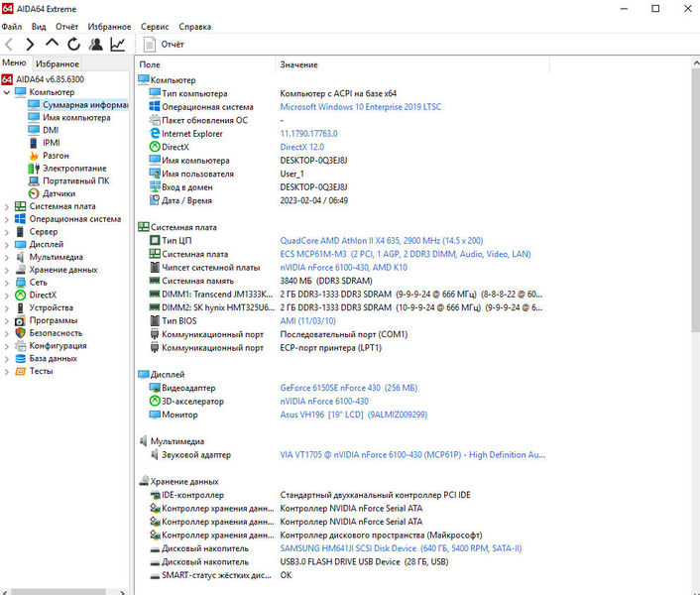This screenshot has width=700, height=595.
Task: Click the Forward navigation arrow
Action: pyautogui.click(x=30, y=45)
